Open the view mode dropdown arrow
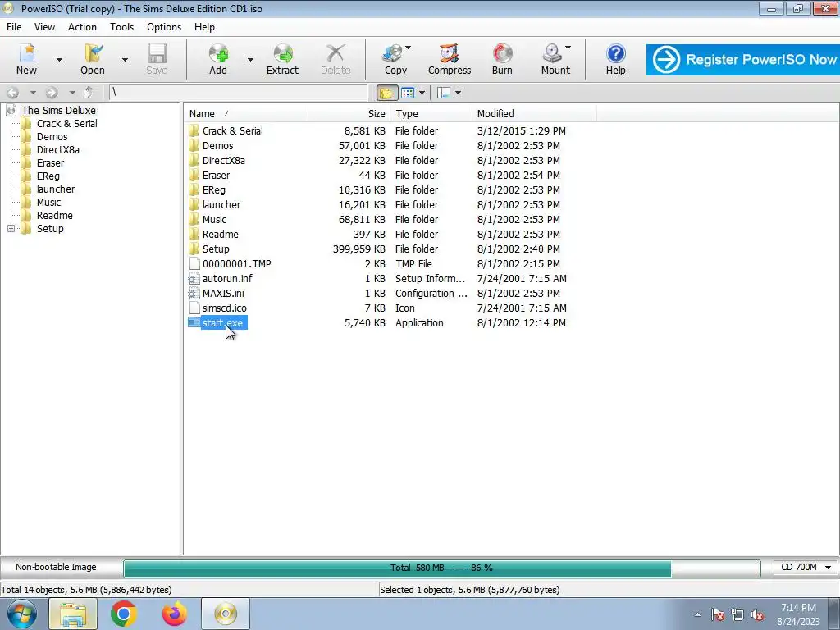Image resolution: width=840 pixels, height=630 pixels. 422,93
